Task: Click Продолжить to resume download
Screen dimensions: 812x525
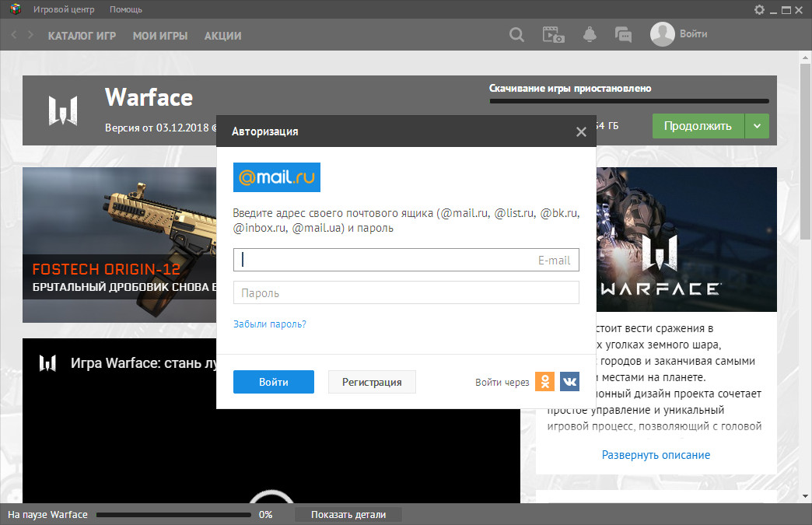Action: (698, 126)
